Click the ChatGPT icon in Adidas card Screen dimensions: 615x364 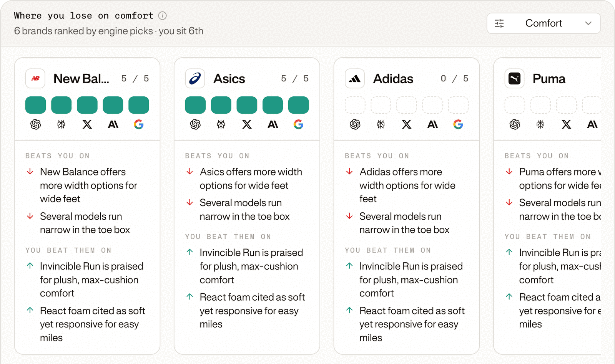(x=355, y=124)
